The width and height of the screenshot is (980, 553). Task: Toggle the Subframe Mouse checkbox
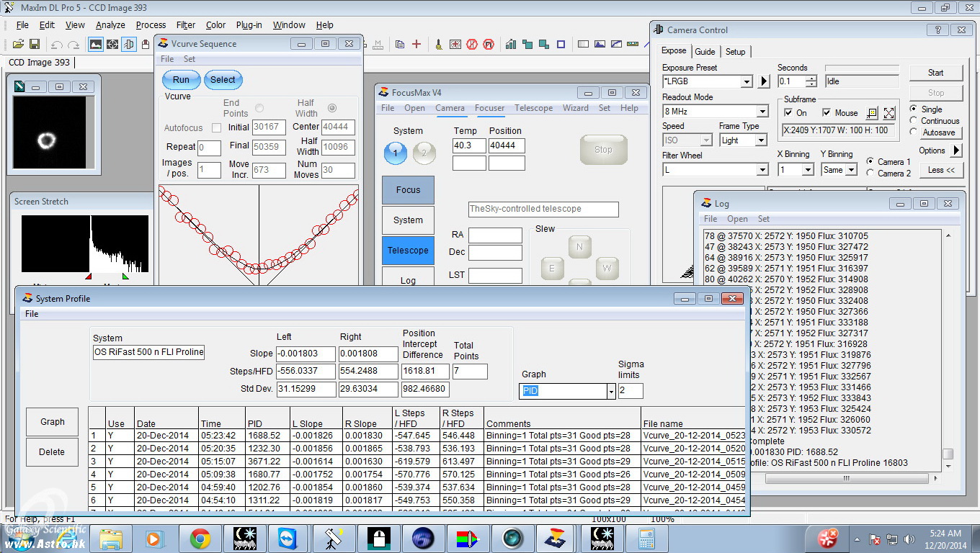827,113
